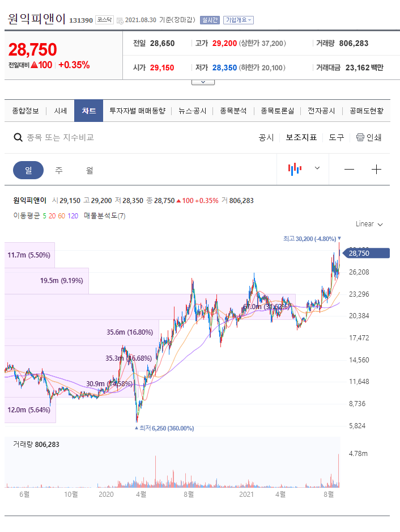400x532 pixels.
Task: Click the 매물분석도(7) label
Action: [x=105, y=216]
